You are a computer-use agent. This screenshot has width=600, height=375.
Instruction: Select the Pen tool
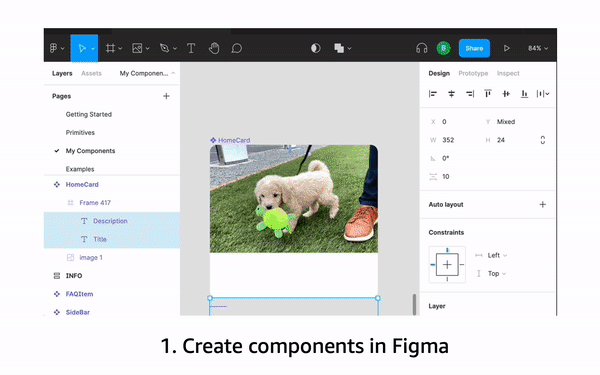tap(165, 48)
